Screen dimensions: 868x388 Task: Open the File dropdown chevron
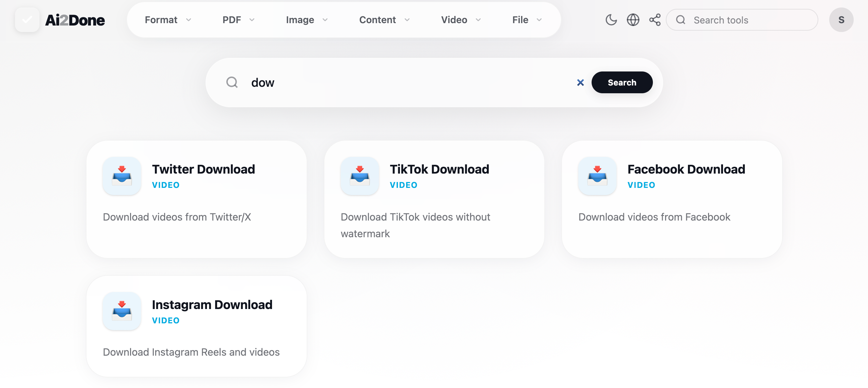(x=539, y=20)
